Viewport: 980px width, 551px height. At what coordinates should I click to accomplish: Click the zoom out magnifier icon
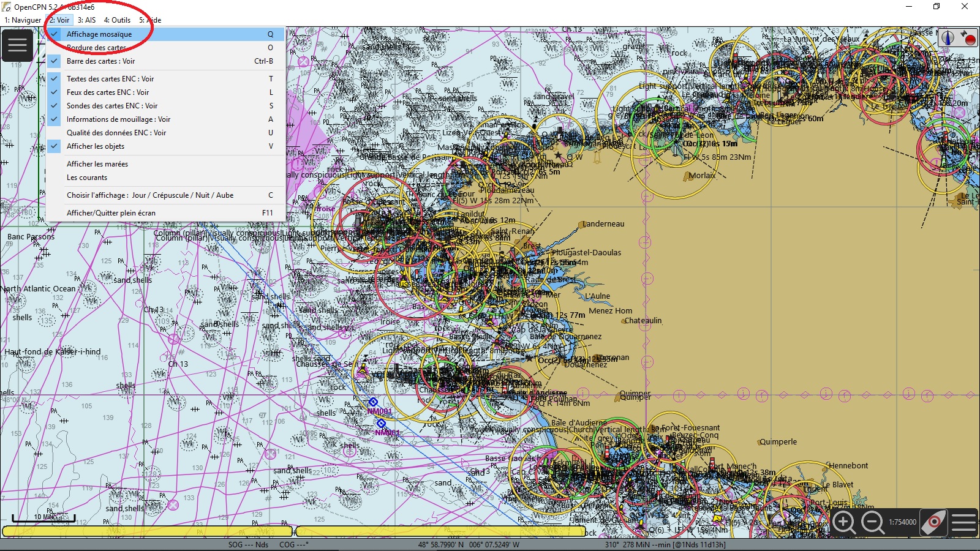coord(872,522)
